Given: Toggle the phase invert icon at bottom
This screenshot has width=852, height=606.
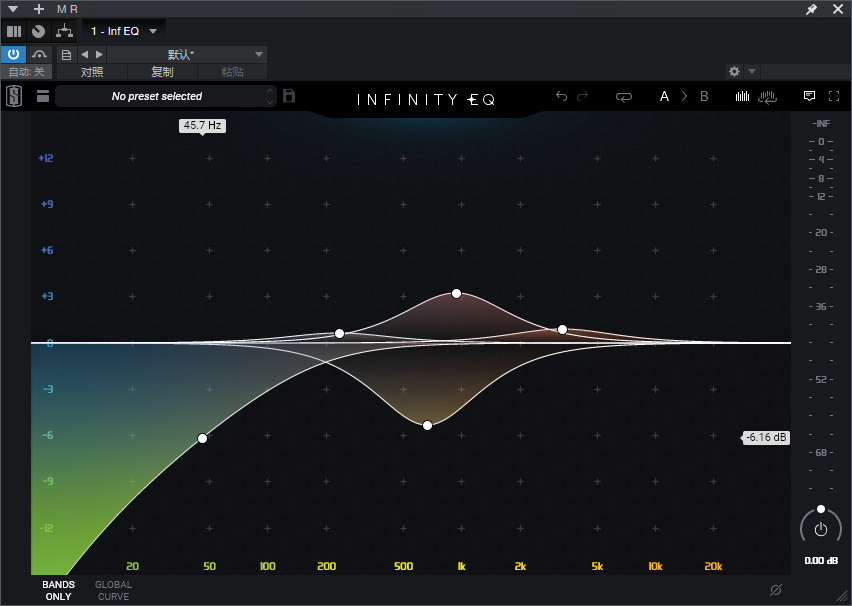Looking at the screenshot, I should (x=776, y=590).
